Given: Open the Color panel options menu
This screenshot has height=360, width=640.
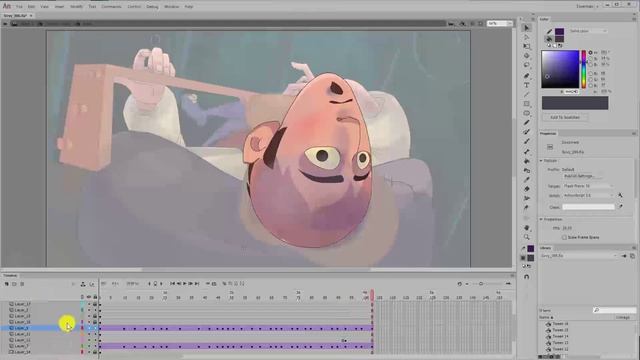Looking at the screenshot, I should click(634, 19).
